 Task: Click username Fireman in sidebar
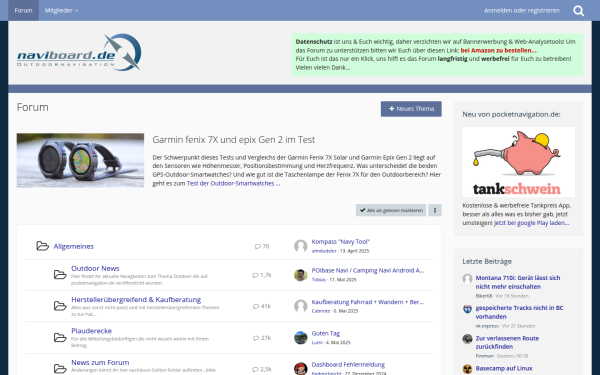tap(484, 356)
